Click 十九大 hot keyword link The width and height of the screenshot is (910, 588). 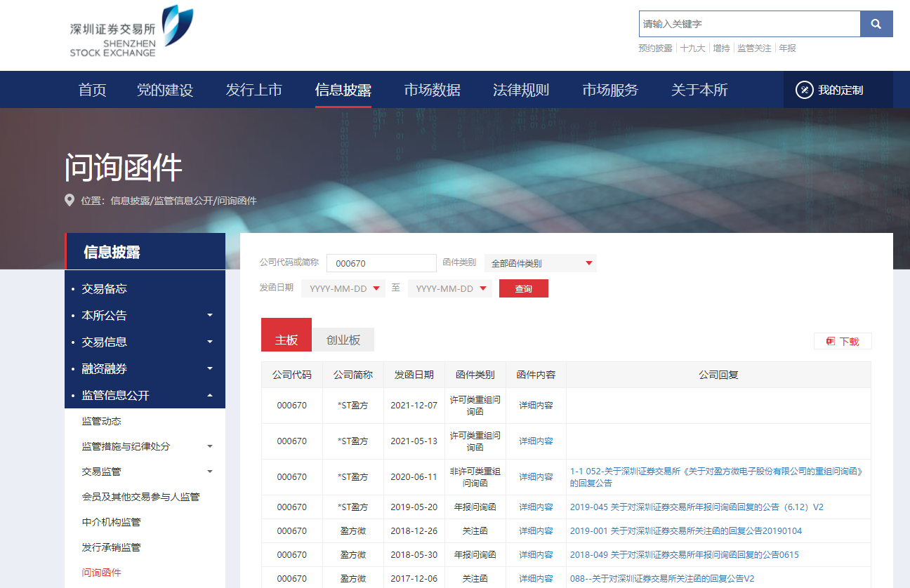point(692,48)
